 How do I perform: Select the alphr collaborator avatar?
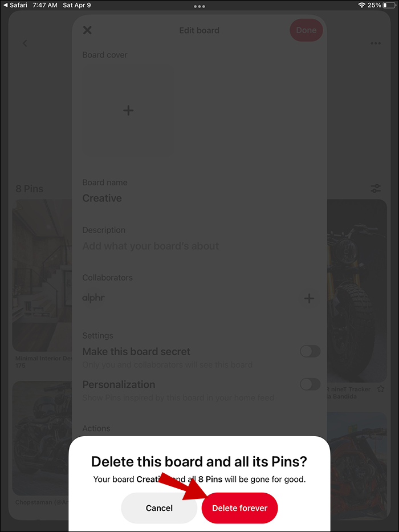click(93, 298)
